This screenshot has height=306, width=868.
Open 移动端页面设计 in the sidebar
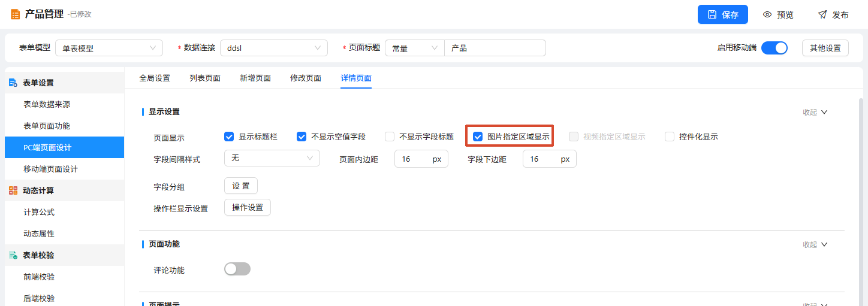click(65, 169)
